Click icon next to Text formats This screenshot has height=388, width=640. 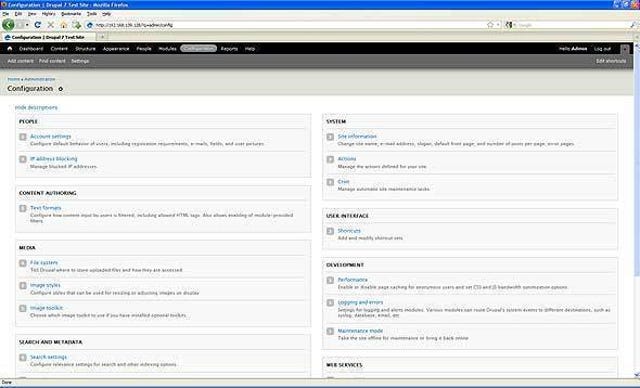[23, 208]
